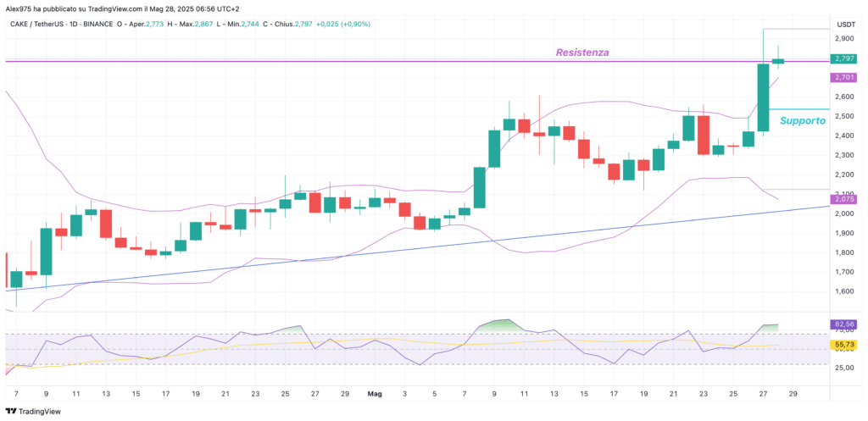Image resolution: width=868 pixels, height=421 pixels.
Task: Click the 82,56 RSI value tag
Action: tap(843, 324)
